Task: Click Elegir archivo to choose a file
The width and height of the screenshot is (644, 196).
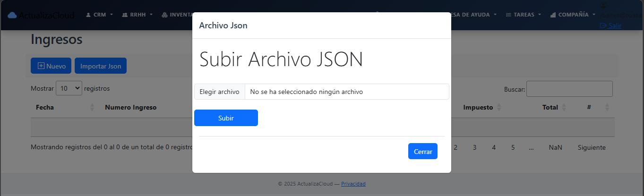Action: coord(219,92)
